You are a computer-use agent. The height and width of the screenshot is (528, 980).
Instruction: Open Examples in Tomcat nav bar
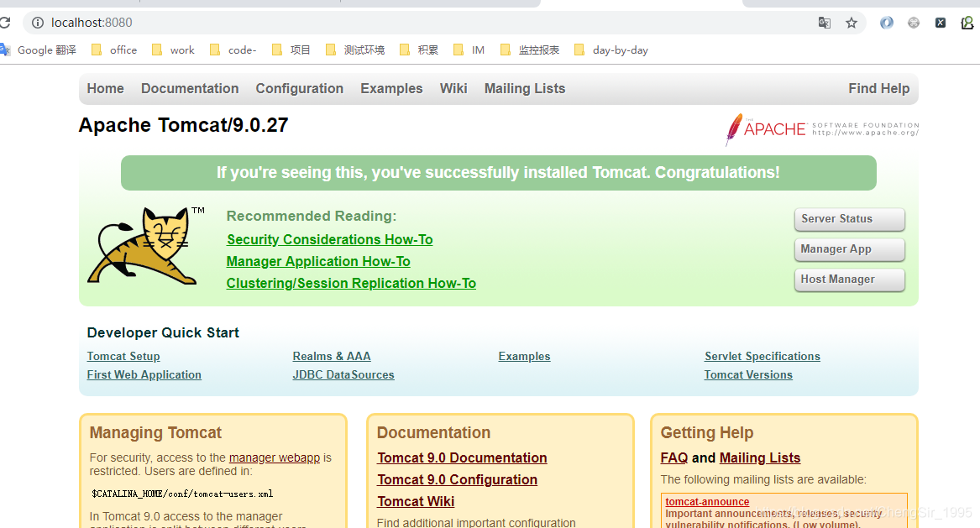click(x=391, y=89)
